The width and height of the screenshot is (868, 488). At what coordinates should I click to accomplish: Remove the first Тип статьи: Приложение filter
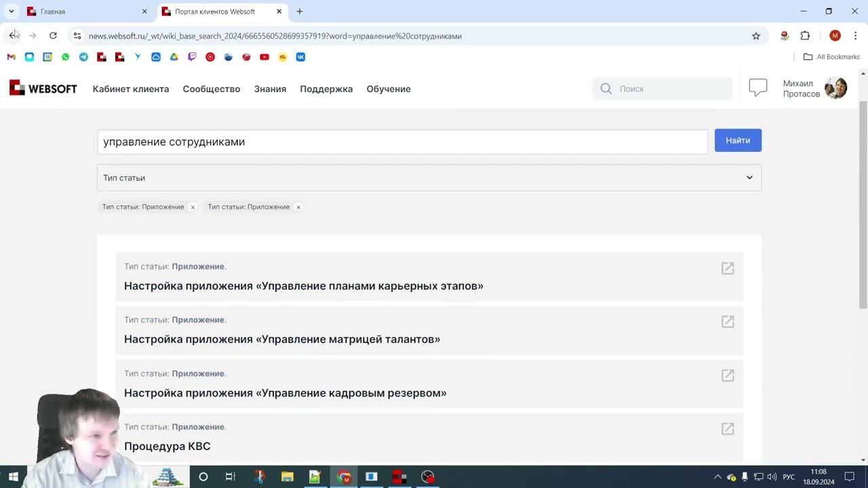[x=193, y=207]
